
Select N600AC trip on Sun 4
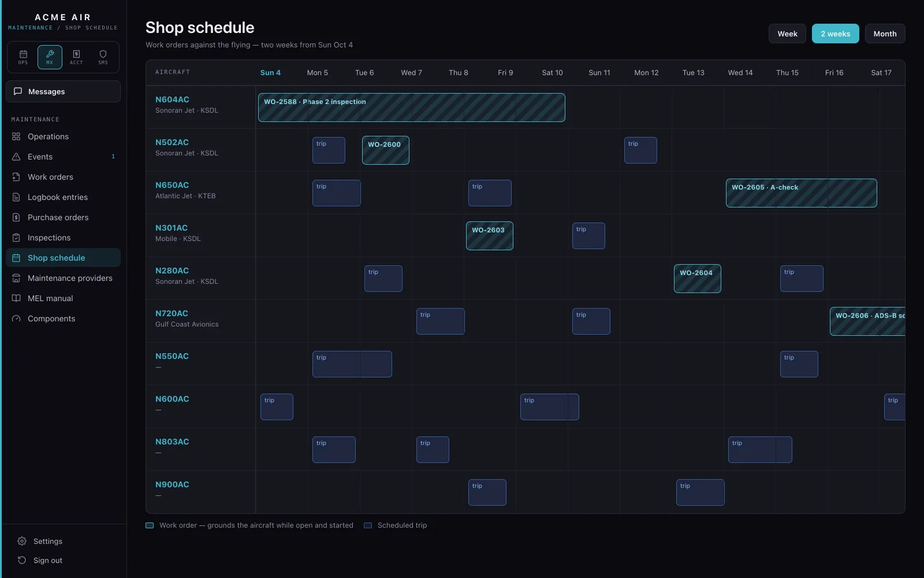(x=277, y=407)
